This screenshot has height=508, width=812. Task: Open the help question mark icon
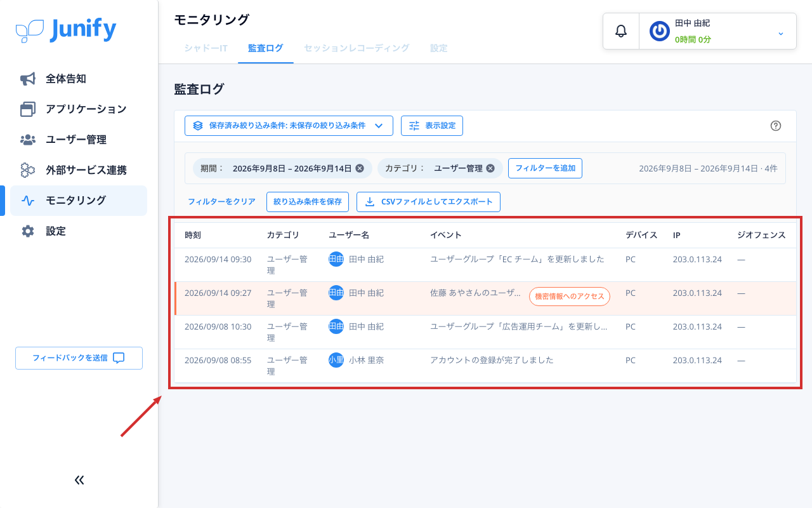coord(775,126)
